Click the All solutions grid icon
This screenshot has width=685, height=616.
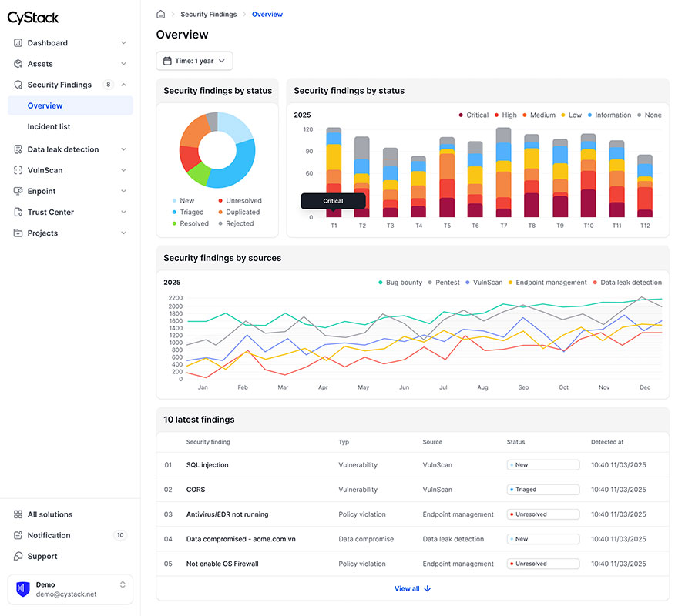(18, 514)
